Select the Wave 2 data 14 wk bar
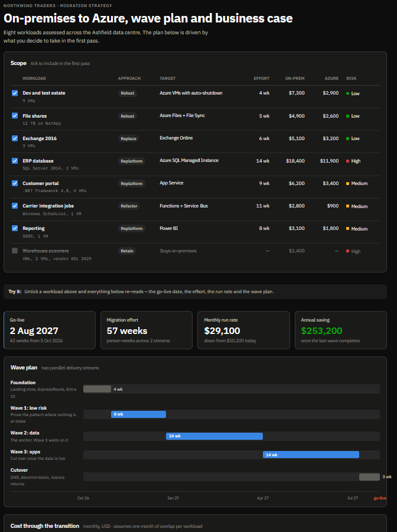This screenshot has height=532, width=397. click(214, 436)
